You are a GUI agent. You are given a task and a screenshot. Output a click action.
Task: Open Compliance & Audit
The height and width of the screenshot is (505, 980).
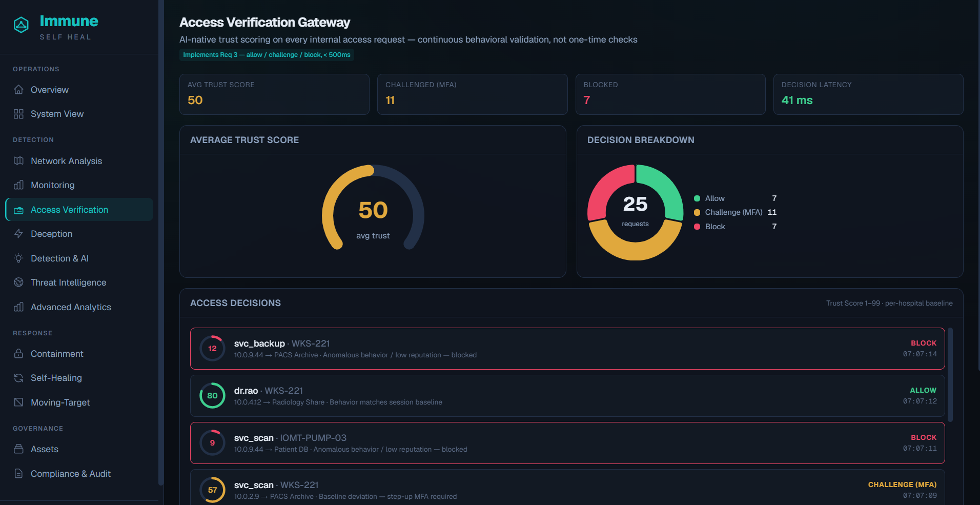tap(79, 474)
